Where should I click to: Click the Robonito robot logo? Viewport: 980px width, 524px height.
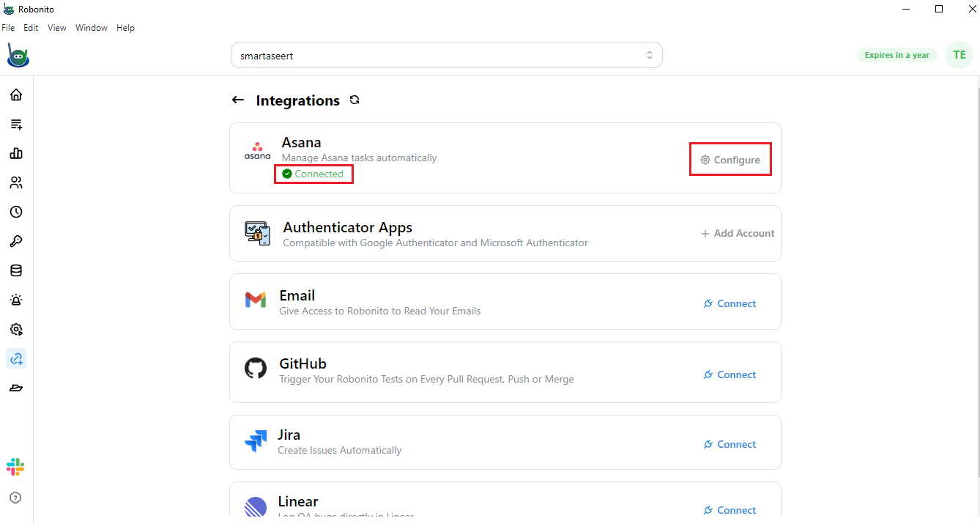pyautogui.click(x=18, y=55)
